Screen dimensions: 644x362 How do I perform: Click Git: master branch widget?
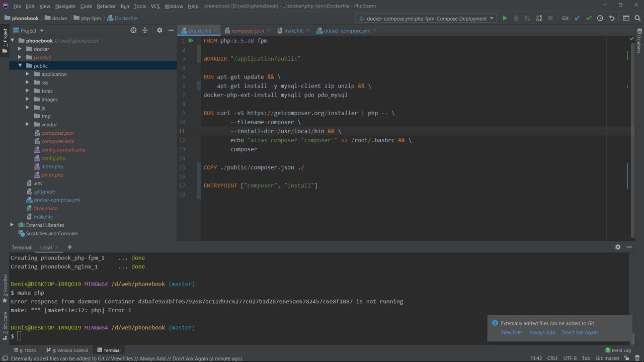pos(607,358)
